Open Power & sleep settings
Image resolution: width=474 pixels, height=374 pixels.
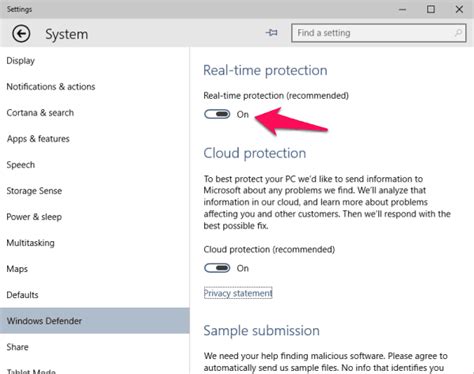point(34,217)
